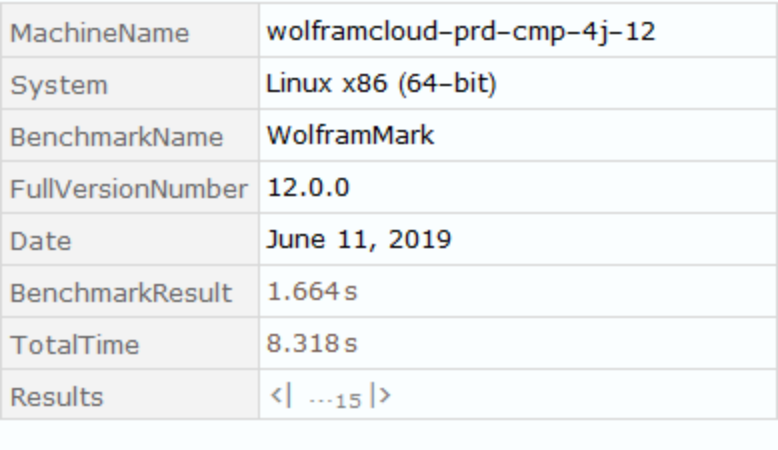Click the MachineName row label
778x450 pixels.
coord(98,33)
